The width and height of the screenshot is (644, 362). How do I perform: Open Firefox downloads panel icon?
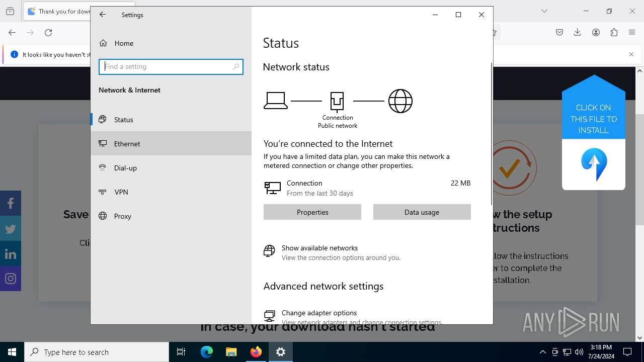578,33
